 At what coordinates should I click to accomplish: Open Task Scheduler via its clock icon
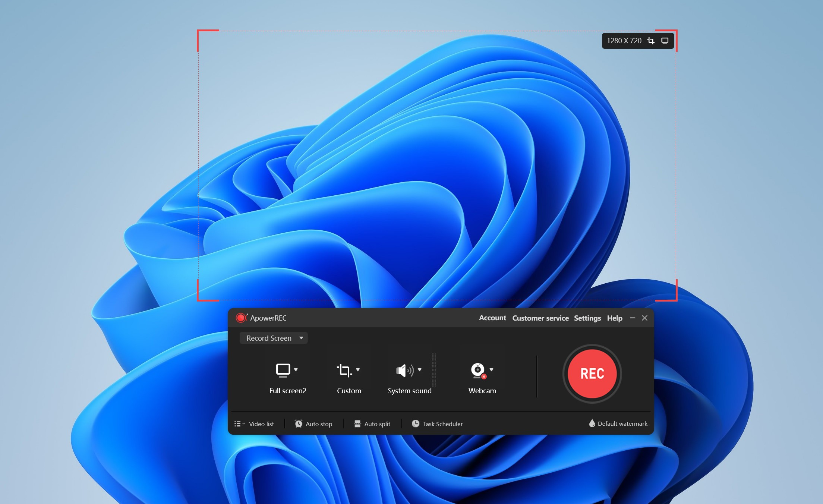(416, 423)
